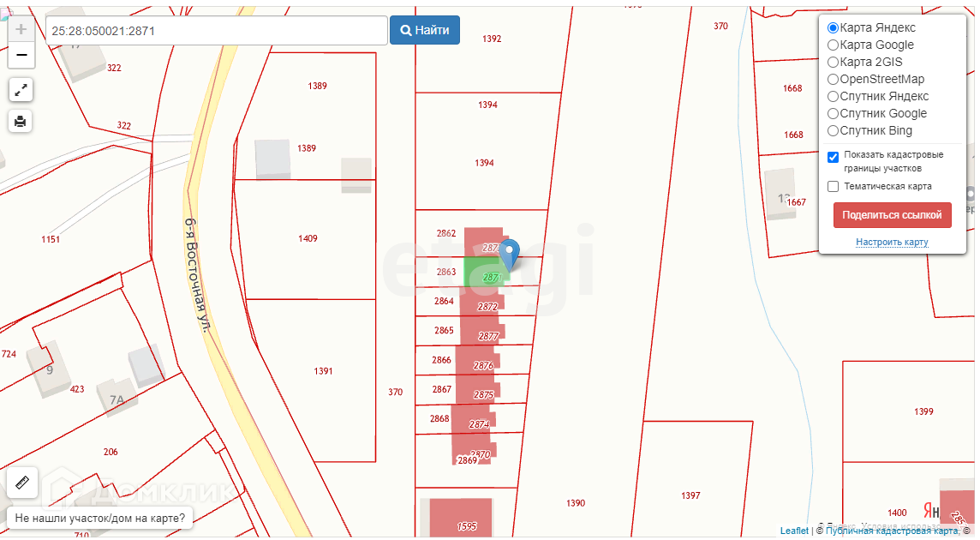Click the 6-я Восточная ул. street label
Viewport: 980px width, 540px height.
pos(197,274)
